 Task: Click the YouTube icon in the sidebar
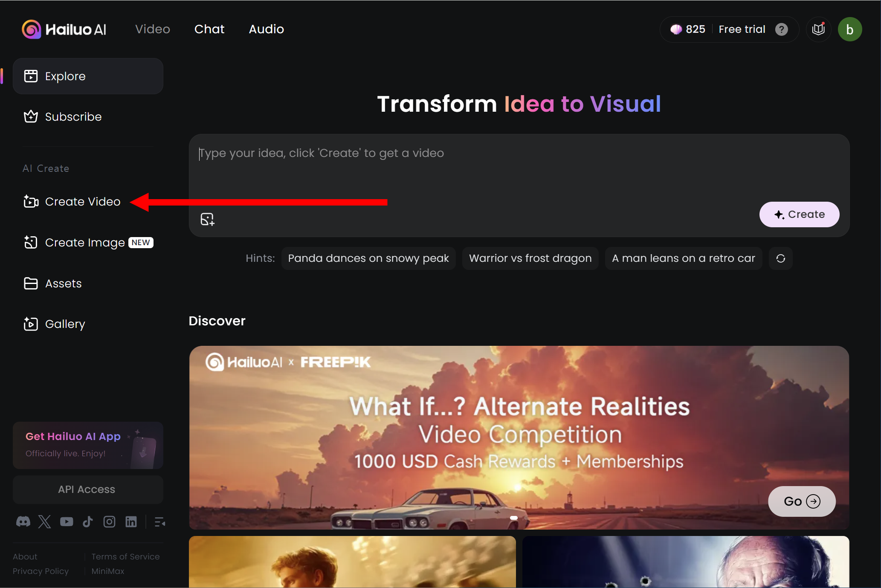[67, 521]
